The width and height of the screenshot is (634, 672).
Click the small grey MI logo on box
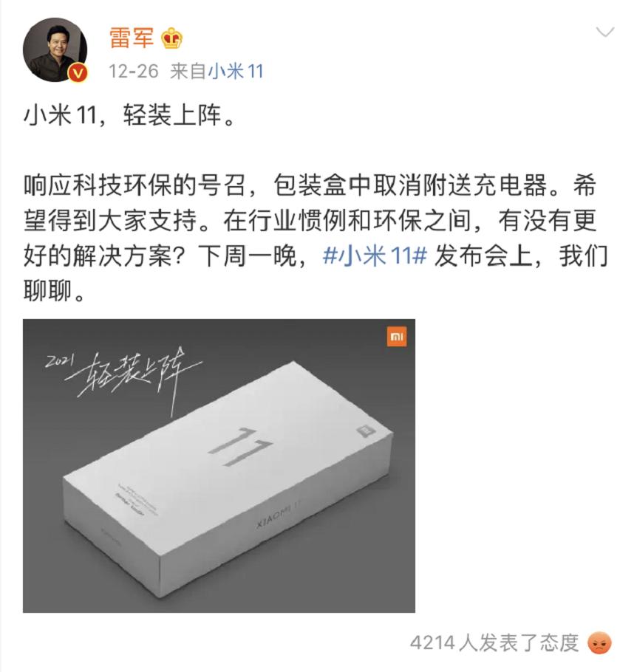(x=367, y=431)
